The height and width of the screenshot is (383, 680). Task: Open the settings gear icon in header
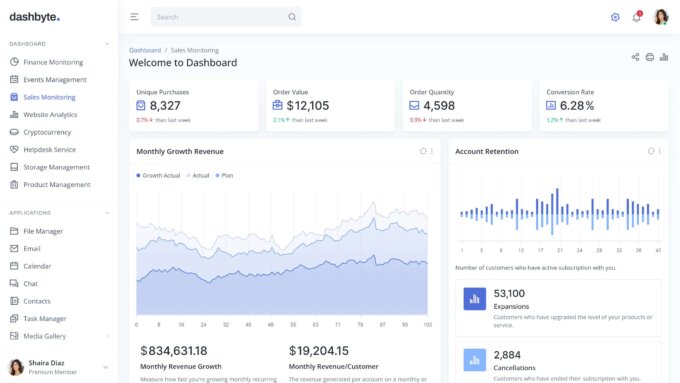615,17
